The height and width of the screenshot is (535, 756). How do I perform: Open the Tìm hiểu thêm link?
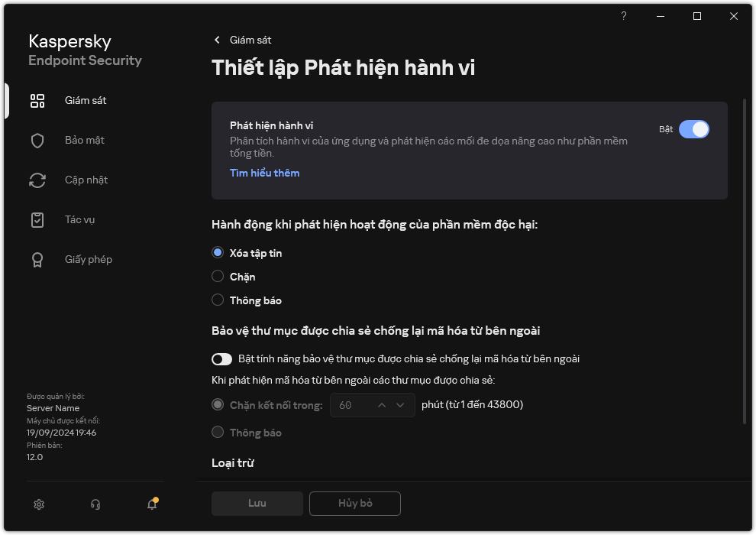(264, 173)
